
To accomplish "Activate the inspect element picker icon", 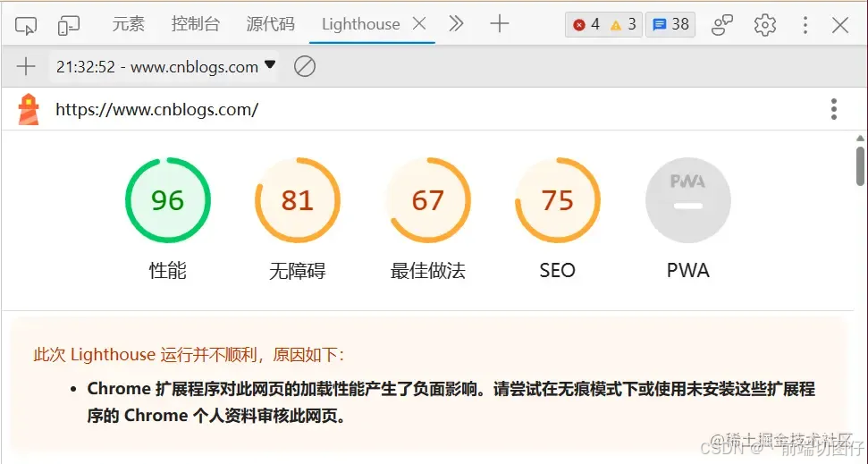I will coord(26,24).
